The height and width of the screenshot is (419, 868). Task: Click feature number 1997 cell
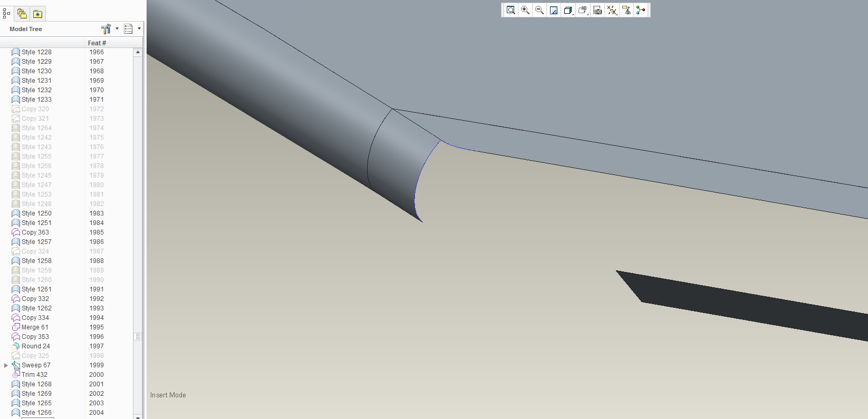[x=97, y=346]
